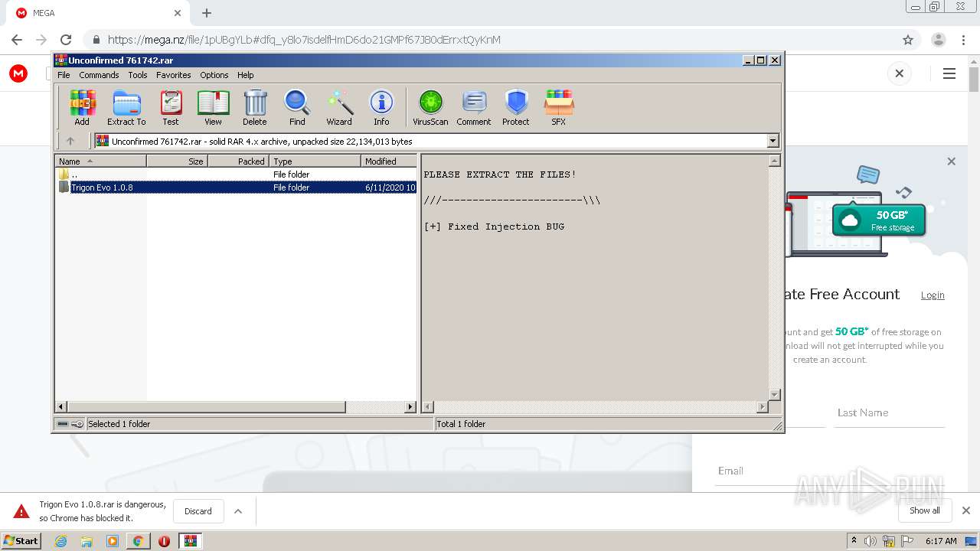
Task: Click the taskbar clock 6:17 AM
Action: click(941, 541)
